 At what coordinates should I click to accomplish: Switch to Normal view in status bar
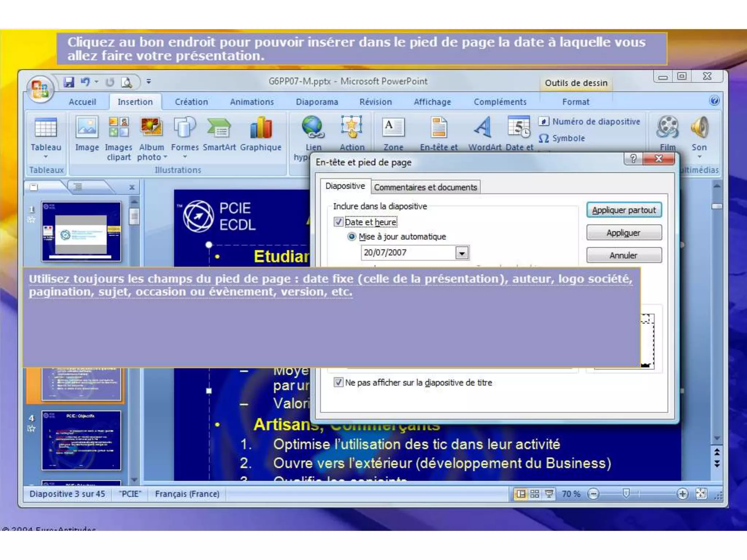pyautogui.click(x=521, y=494)
